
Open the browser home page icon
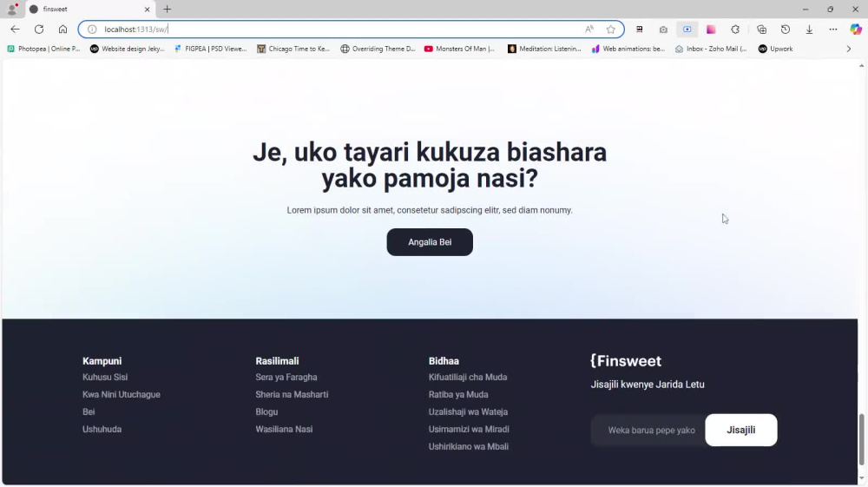[x=62, y=30]
